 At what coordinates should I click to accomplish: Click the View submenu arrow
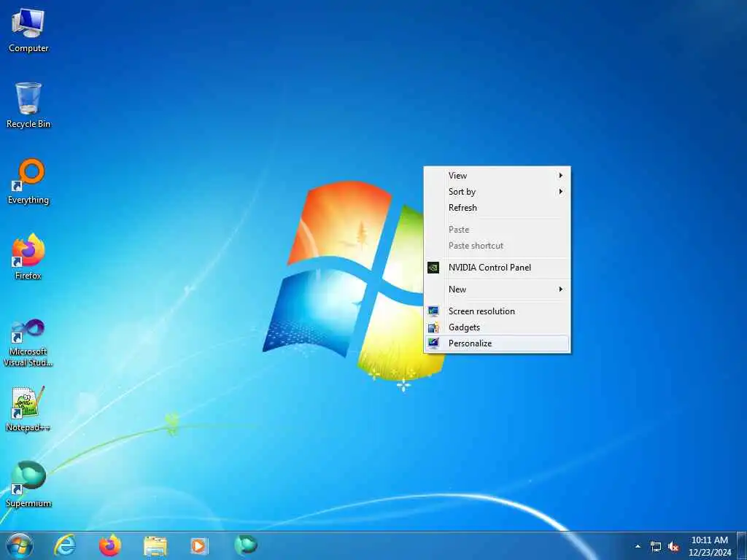click(x=561, y=176)
